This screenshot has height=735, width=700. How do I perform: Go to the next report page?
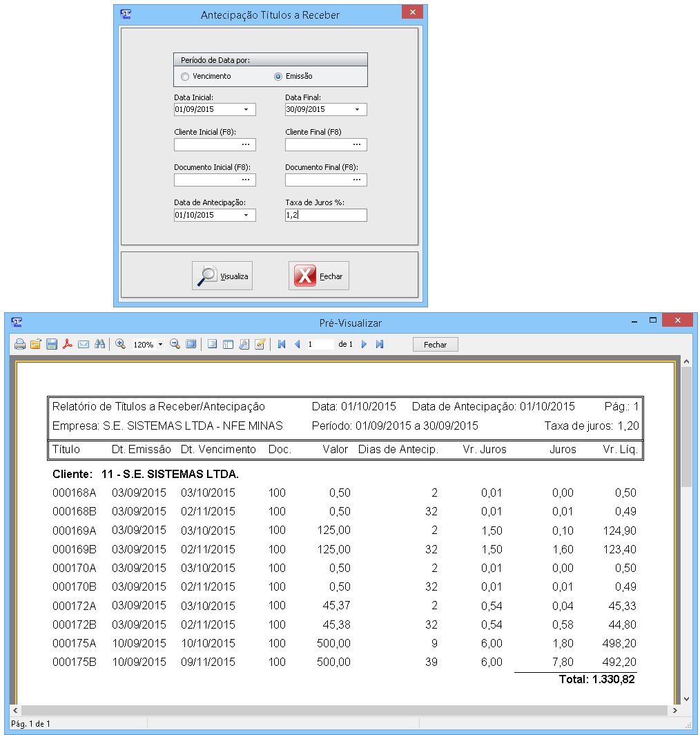click(x=364, y=344)
